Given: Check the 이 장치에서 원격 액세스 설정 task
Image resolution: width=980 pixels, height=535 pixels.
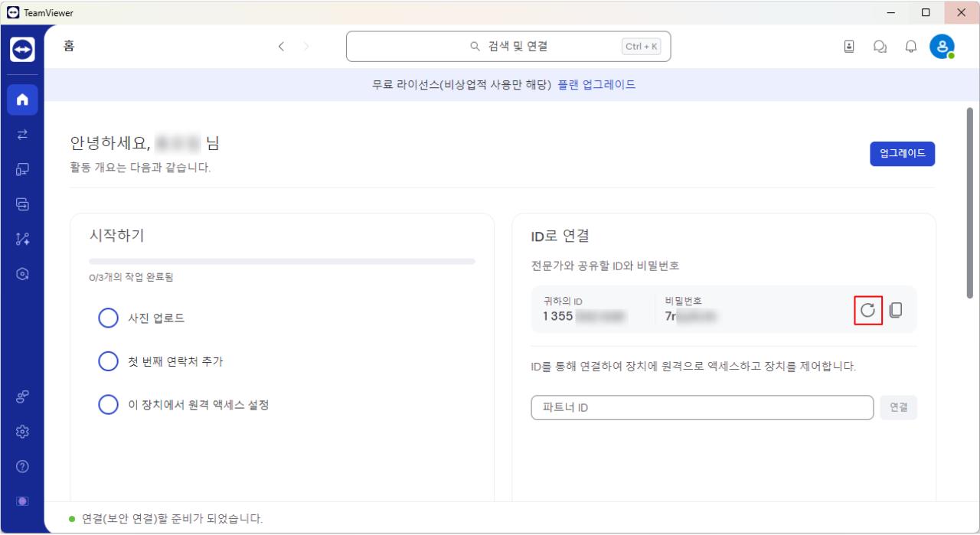Looking at the screenshot, I should click(108, 404).
